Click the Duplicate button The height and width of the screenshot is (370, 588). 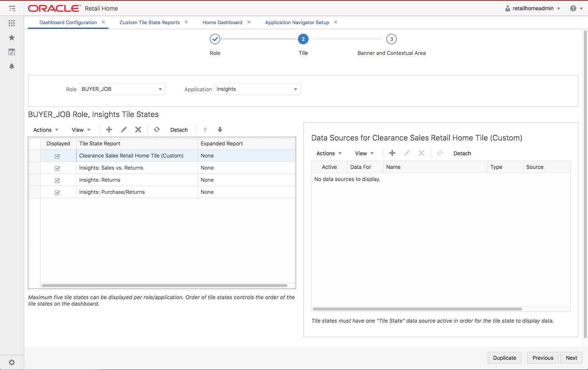click(504, 358)
